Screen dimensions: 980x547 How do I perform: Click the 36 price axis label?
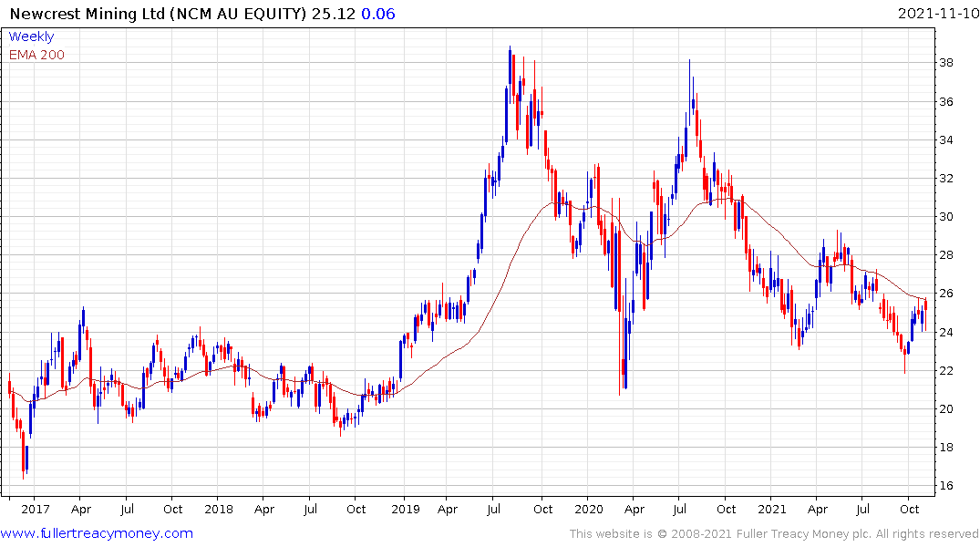945,101
